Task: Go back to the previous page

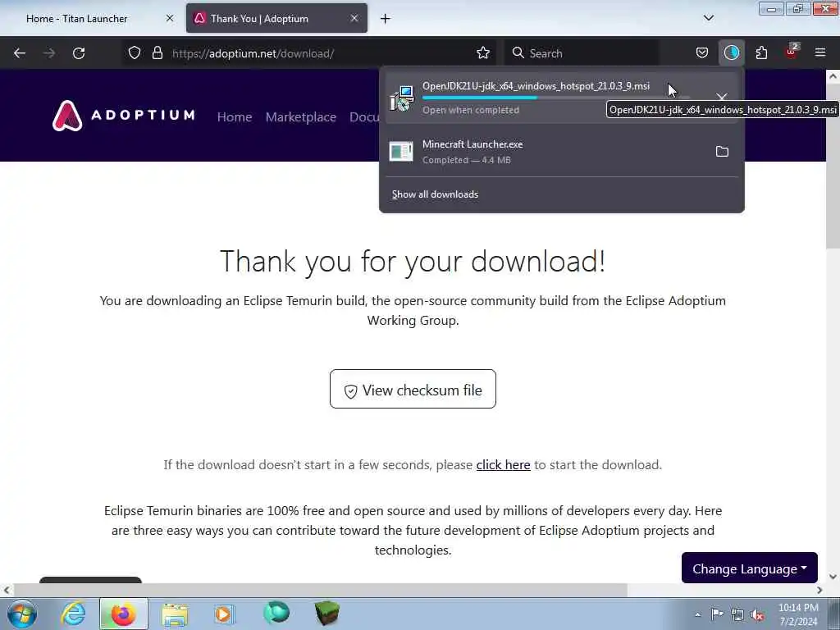Action: (20, 53)
